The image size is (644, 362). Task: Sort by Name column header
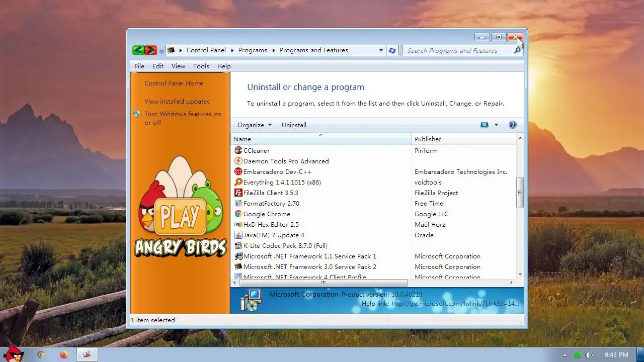pos(321,139)
